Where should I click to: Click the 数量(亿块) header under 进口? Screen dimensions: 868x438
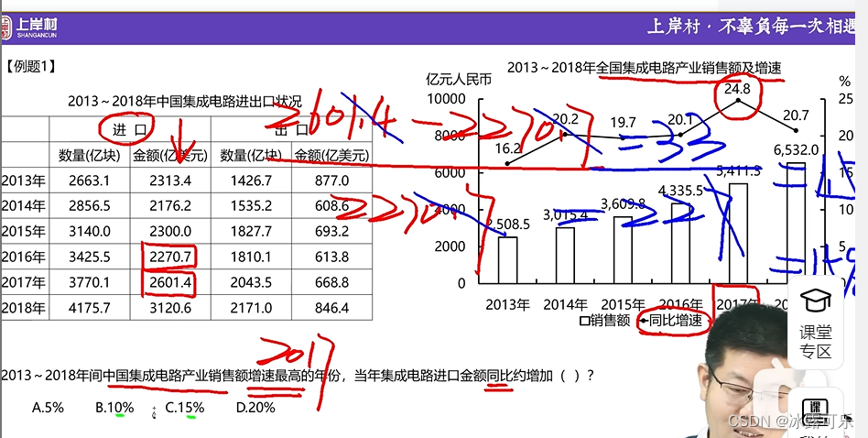coord(89,156)
